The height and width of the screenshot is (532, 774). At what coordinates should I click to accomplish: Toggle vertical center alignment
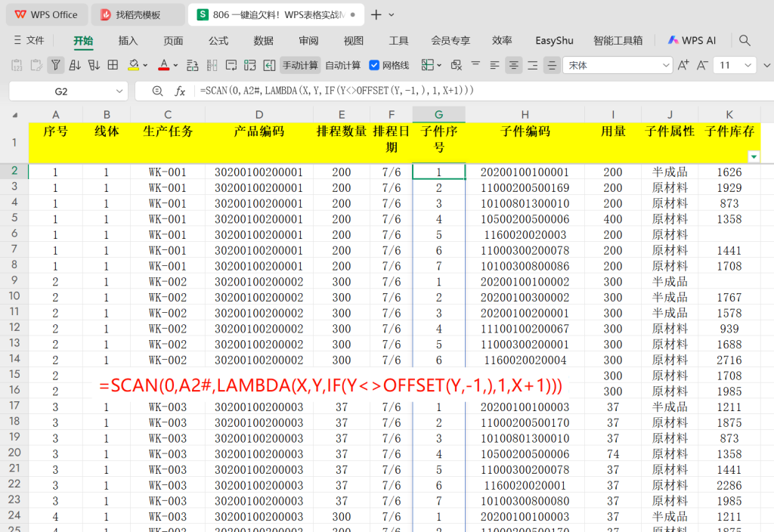(x=552, y=65)
